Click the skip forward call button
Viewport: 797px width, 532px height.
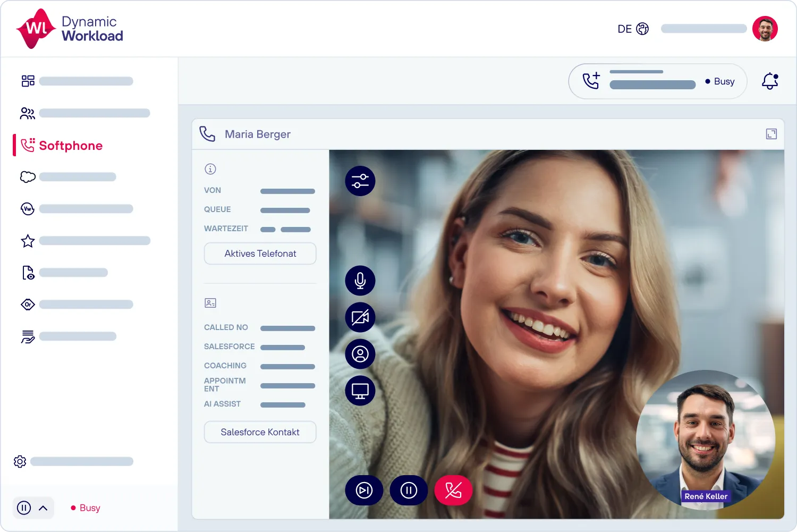click(x=364, y=490)
